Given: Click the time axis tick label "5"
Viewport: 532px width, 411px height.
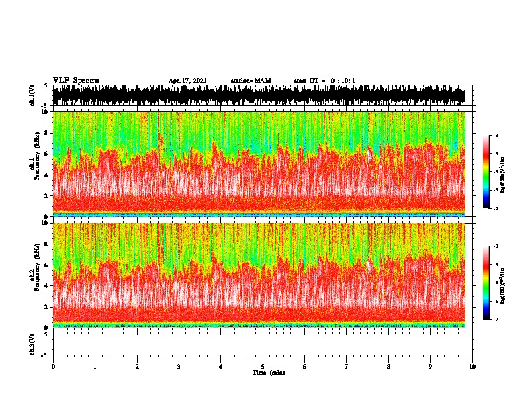Looking at the screenshot, I should pyautogui.click(x=263, y=367).
